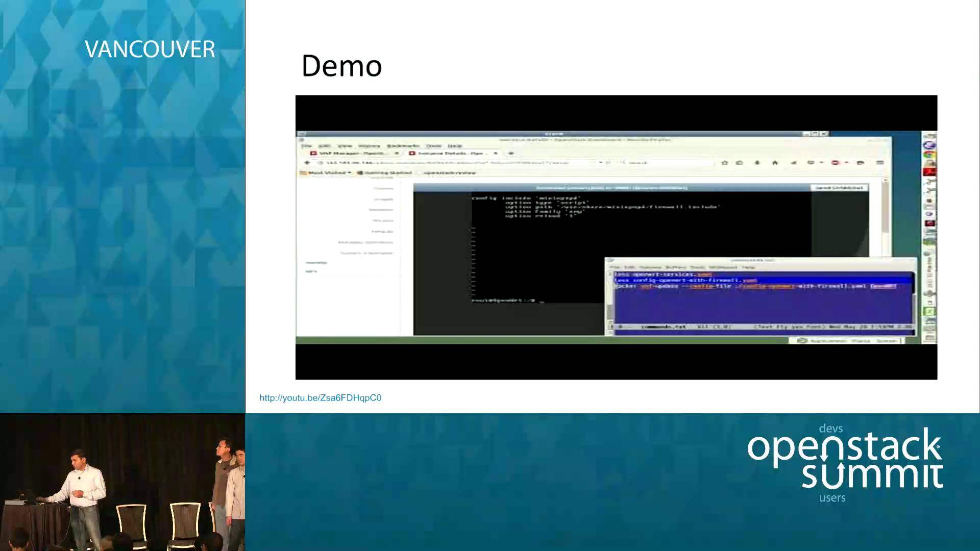
Task: Open the Bookmarks menu in Firefox
Action: point(403,146)
